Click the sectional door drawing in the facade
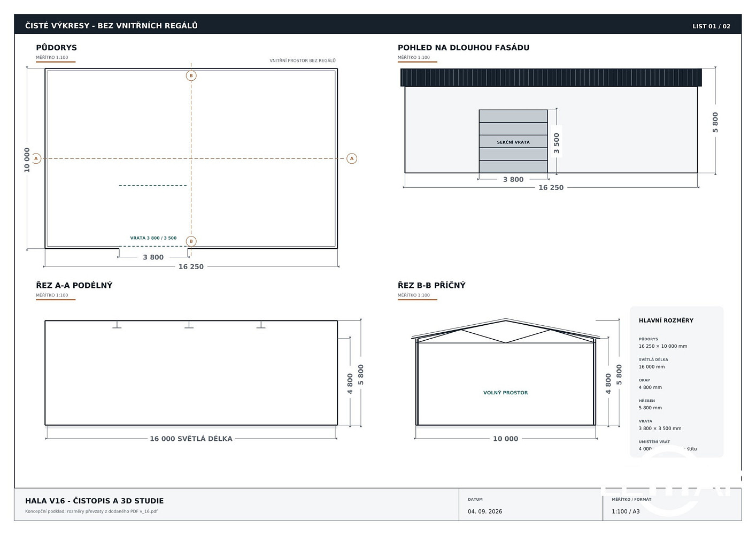This screenshot has height=535, width=756. (x=513, y=141)
